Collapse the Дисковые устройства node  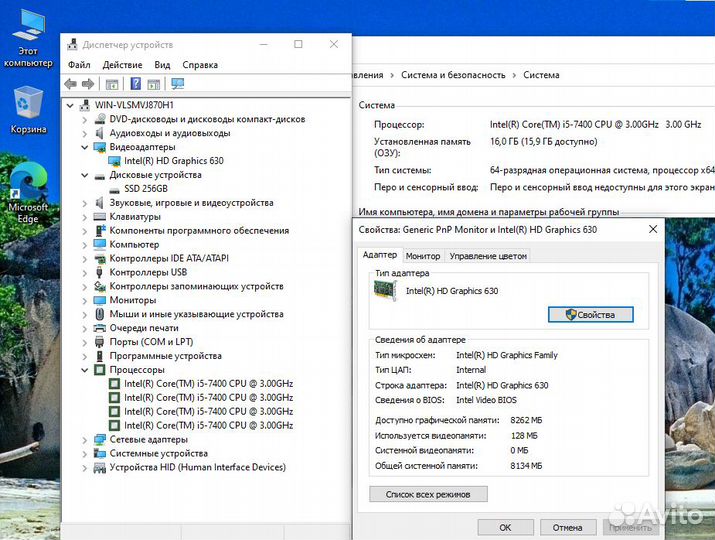[84, 175]
